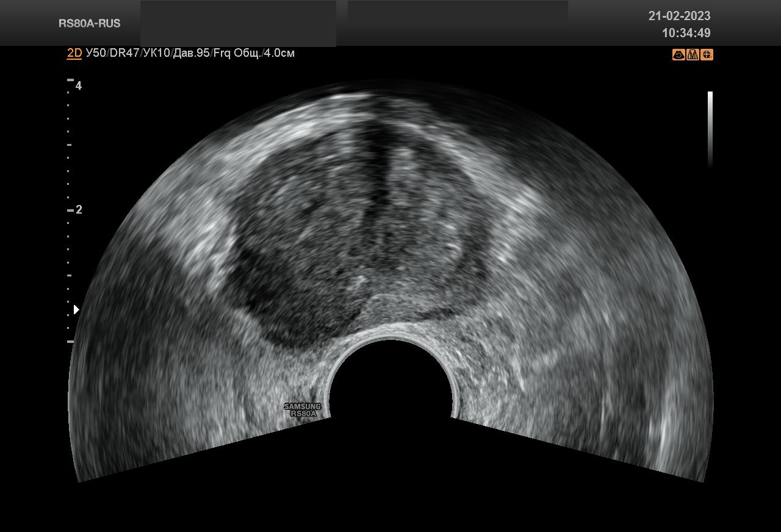Click the depth scale marker 2

(79, 210)
